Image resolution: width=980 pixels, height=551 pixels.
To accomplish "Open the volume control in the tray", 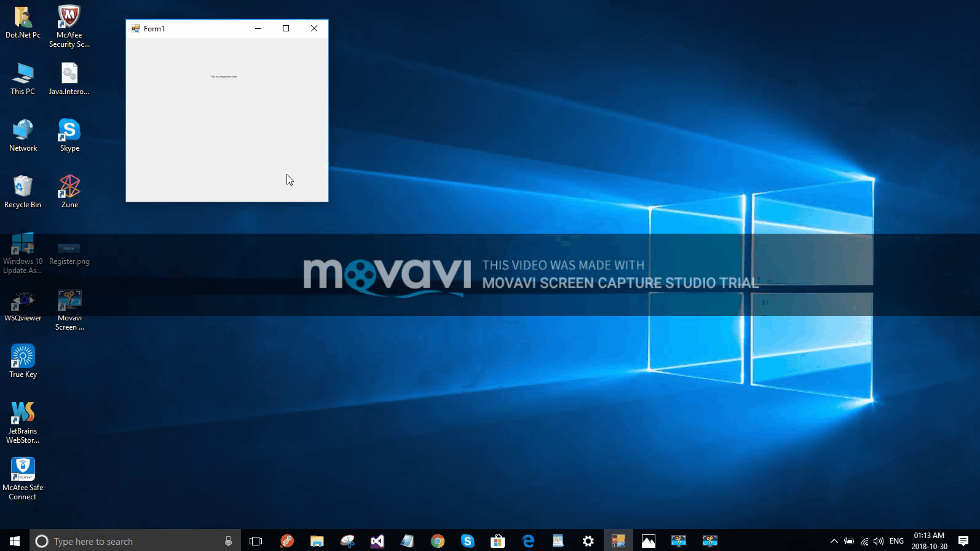I will pos(879,541).
